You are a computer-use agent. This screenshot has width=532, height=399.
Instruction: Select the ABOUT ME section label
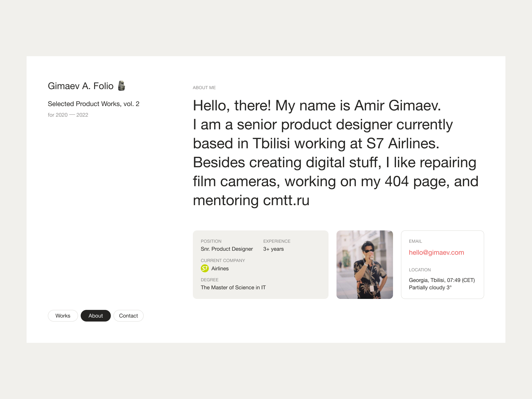coord(204,87)
